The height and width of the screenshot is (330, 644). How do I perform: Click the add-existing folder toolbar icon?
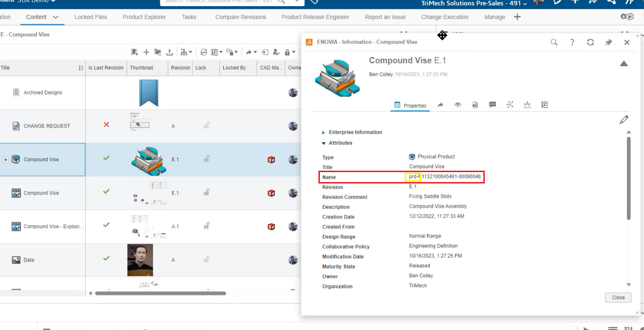[158, 52]
